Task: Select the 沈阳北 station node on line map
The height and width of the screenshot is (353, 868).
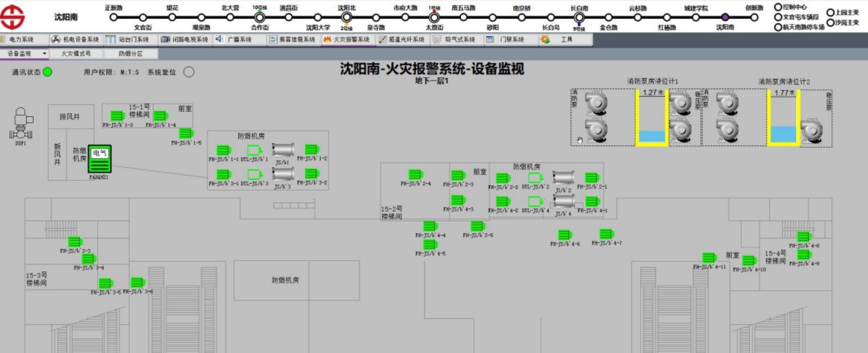Action: pos(347,17)
